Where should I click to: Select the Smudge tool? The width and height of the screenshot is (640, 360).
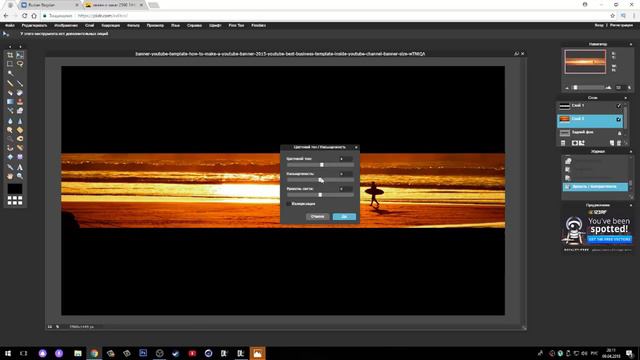tap(10, 130)
